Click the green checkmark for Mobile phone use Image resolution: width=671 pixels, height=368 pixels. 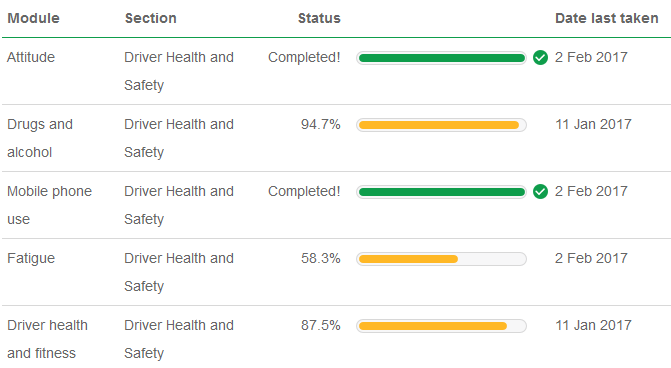pyautogui.click(x=540, y=191)
